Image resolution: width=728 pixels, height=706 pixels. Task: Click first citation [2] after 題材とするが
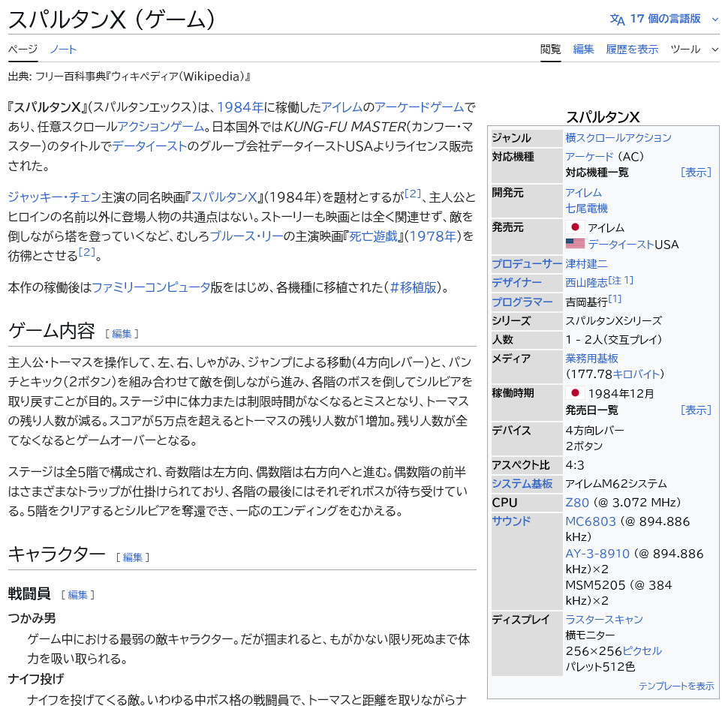(412, 194)
